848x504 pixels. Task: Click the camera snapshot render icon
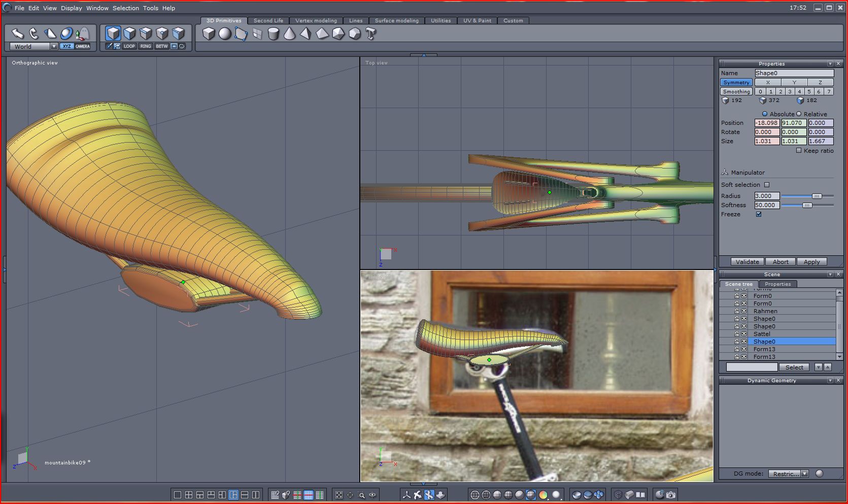pyautogui.click(x=671, y=494)
